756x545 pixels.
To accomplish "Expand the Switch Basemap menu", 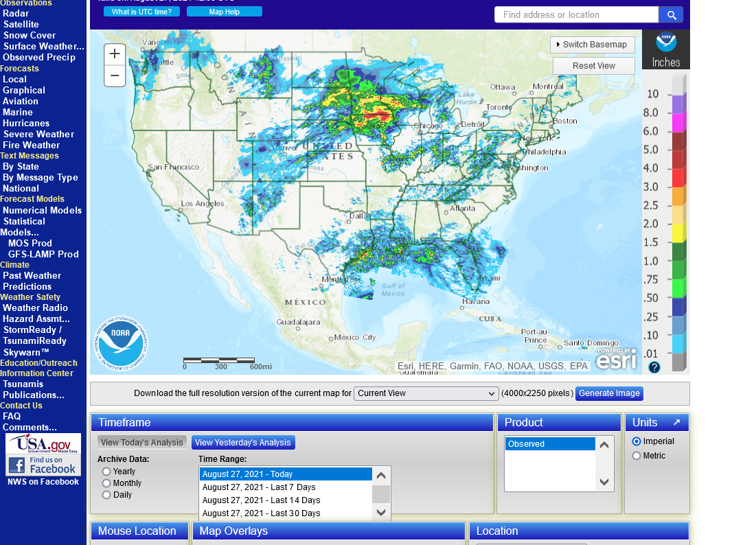I will click(x=593, y=45).
